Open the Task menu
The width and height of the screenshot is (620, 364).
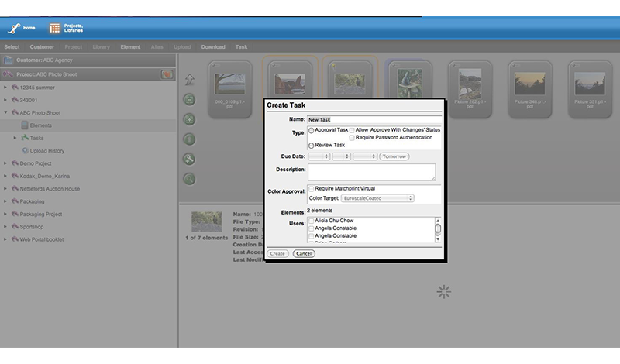coord(241,46)
